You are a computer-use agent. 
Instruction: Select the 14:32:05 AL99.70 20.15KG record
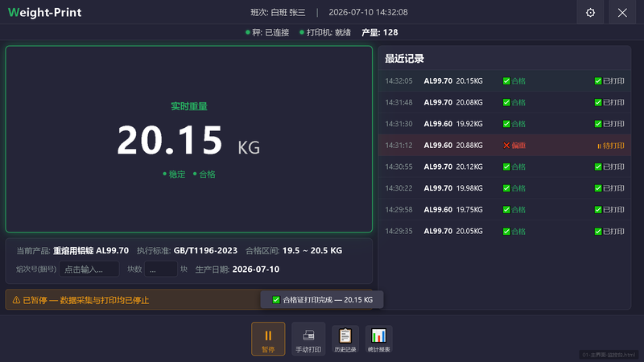pyautogui.click(x=505, y=81)
